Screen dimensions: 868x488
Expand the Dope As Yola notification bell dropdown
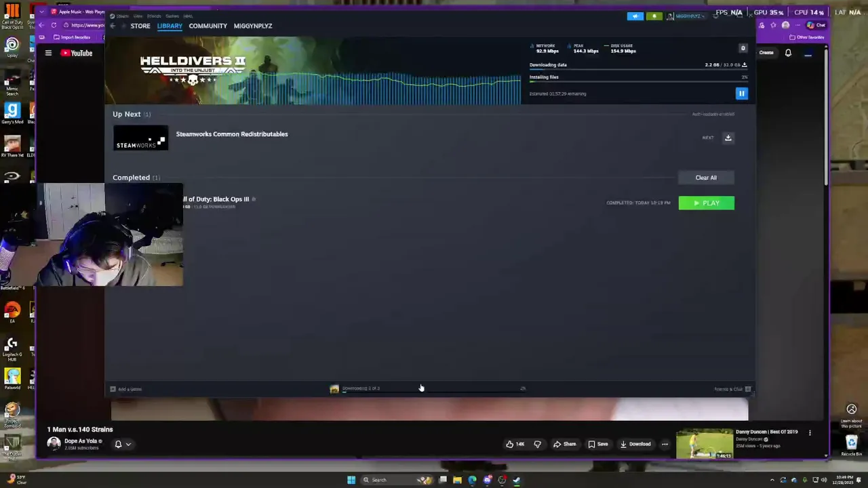[123, 445]
